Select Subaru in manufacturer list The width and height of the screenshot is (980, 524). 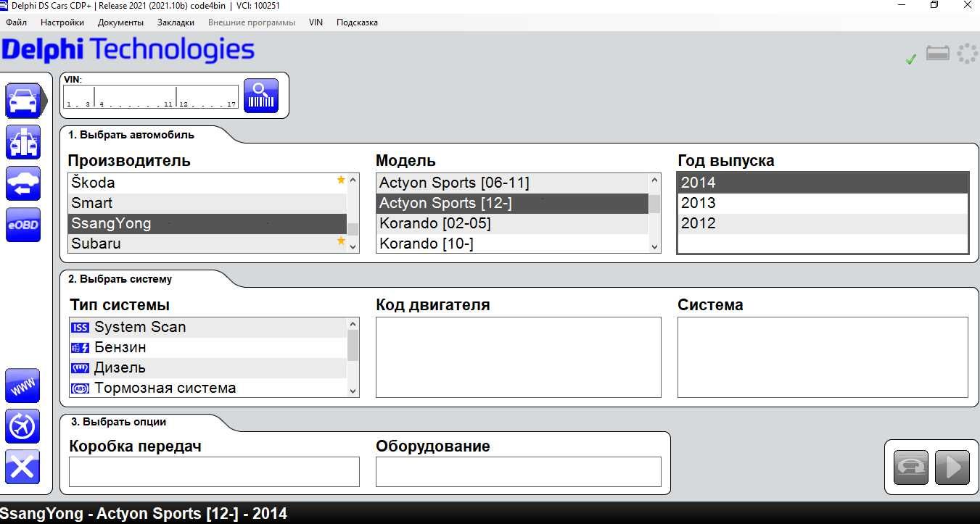(x=207, y=244)
